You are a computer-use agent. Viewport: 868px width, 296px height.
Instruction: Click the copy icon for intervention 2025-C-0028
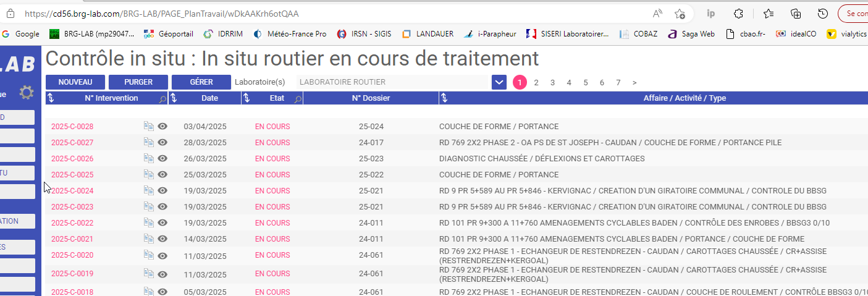[148, 126]
